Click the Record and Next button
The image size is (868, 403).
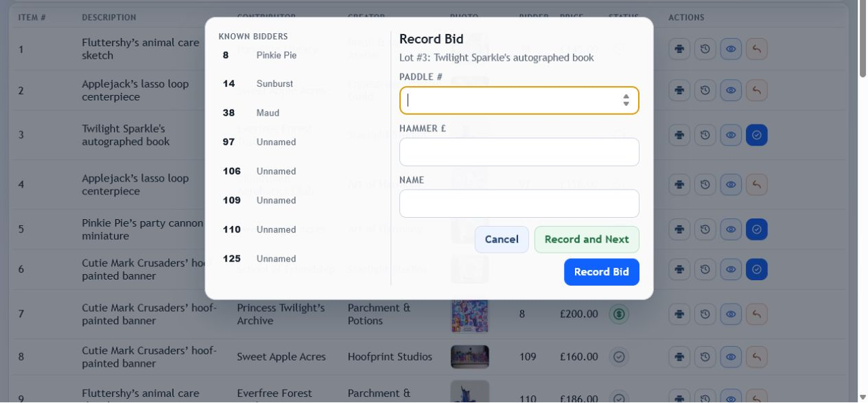pos(587,239)
